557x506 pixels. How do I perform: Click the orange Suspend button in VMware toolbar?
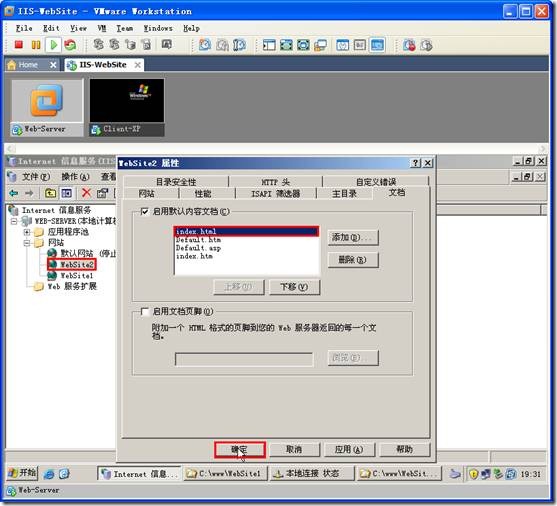point(36,45)
